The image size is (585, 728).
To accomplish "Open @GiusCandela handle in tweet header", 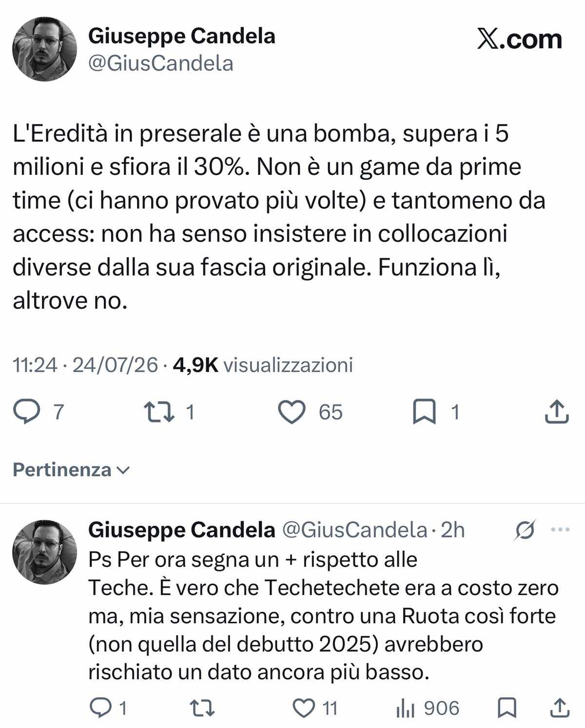I will click(x=161, y=63).
